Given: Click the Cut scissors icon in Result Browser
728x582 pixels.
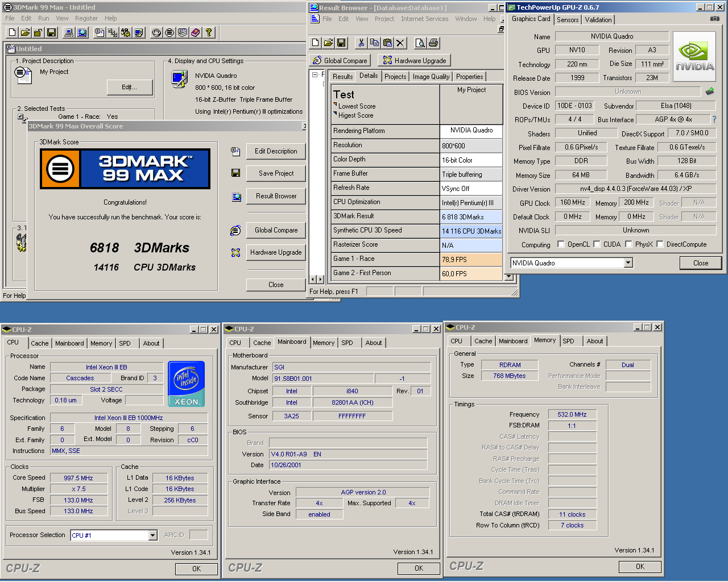Looking at the screenshot, I should tap(361, 43).
